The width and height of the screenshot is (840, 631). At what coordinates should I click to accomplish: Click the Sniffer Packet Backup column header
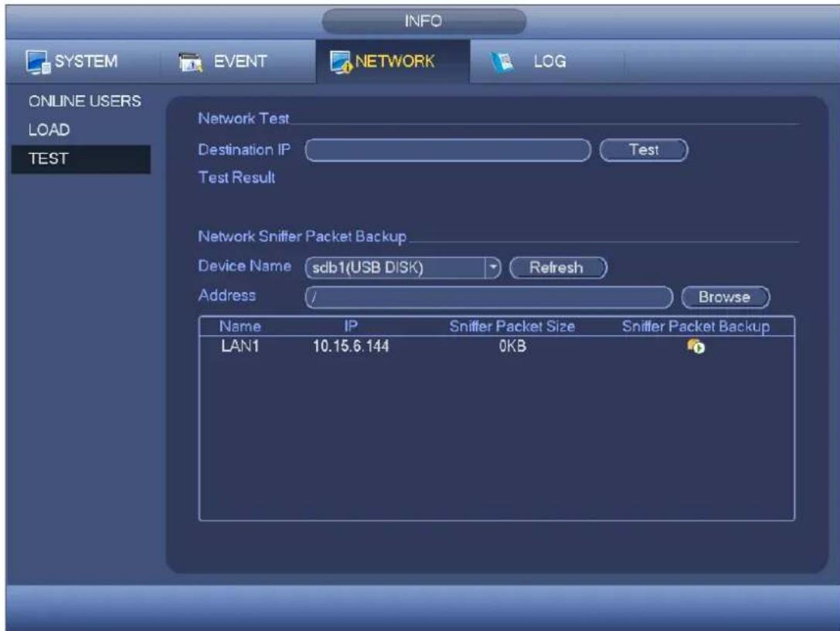point(696,327)
